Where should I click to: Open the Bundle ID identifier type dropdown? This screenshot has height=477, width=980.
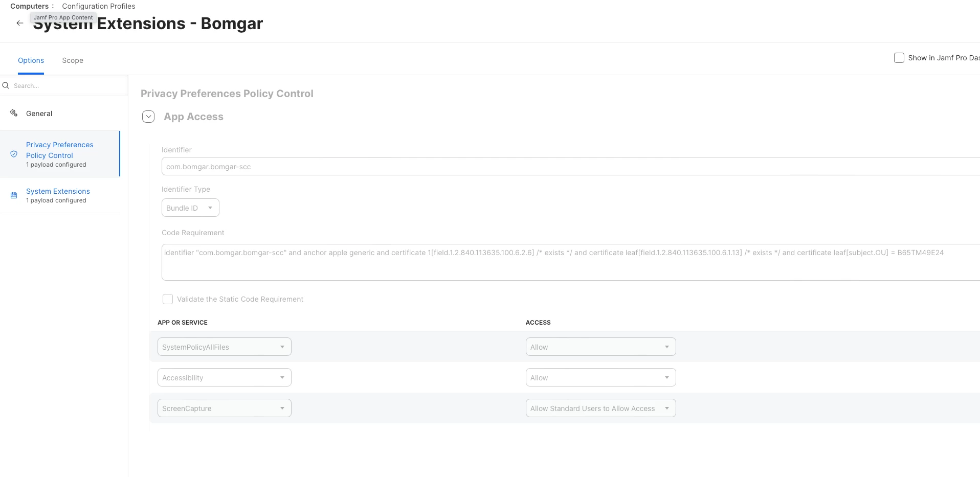coord(190,208)
